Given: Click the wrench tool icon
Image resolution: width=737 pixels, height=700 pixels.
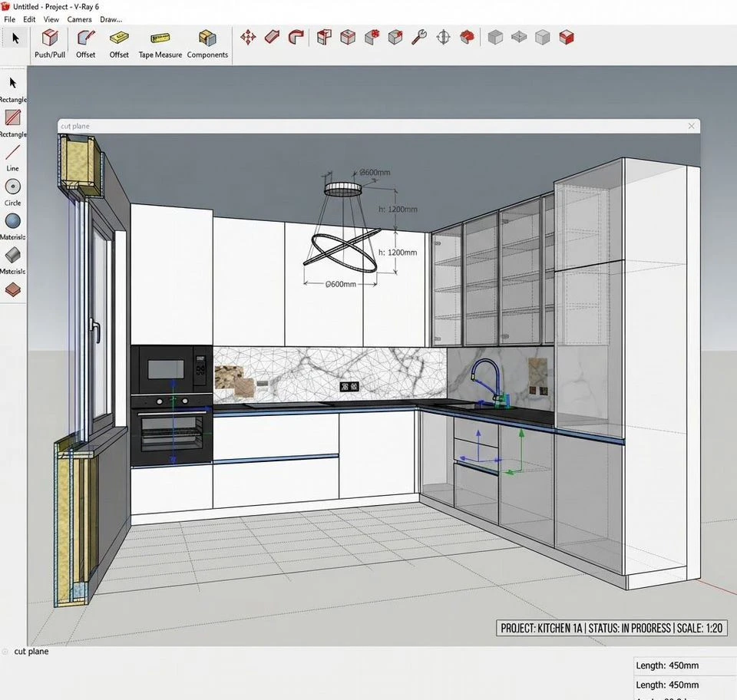Looking at the screenshot, I should pyautogui.click(x=419, y=37).
